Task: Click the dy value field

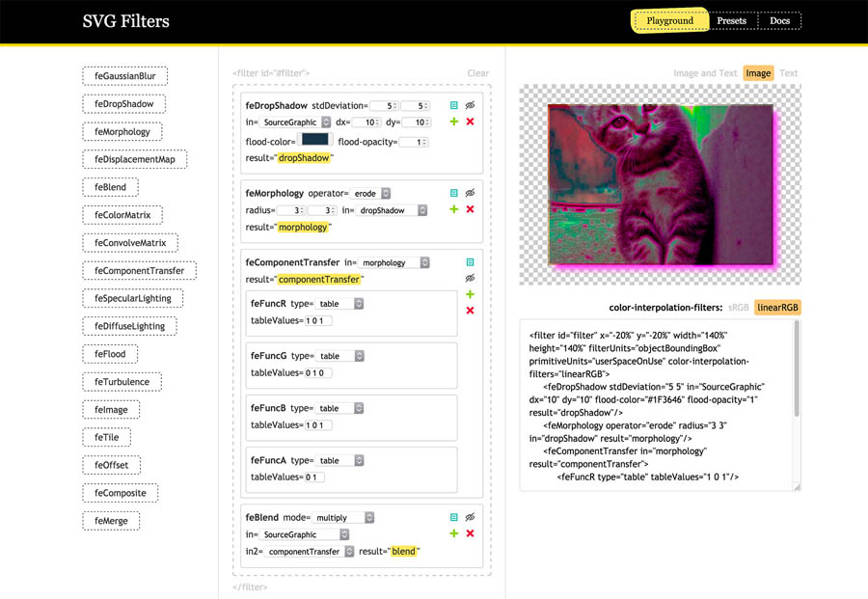Action: click(417, 123)
